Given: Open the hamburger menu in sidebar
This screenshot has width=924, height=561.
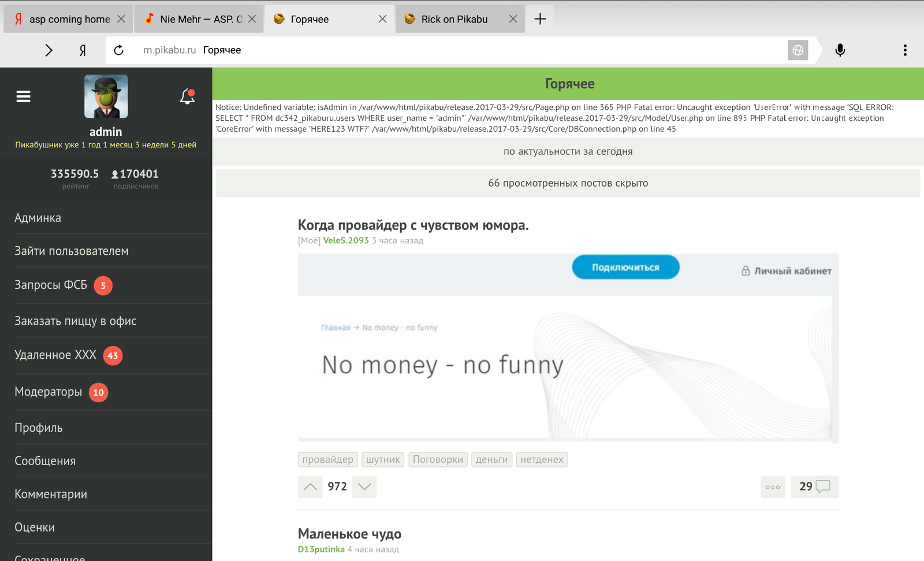Looking at the screenshot, I should (23, 96).
